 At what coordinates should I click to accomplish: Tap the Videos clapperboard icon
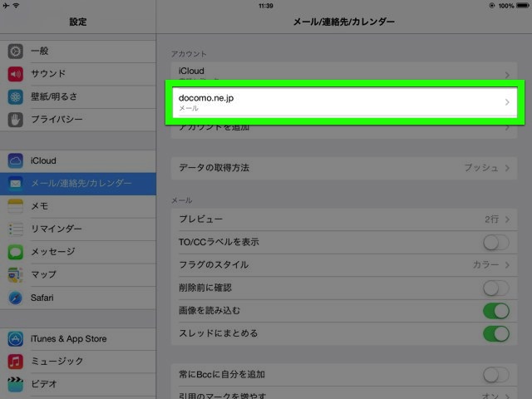[x=15, y=384]
